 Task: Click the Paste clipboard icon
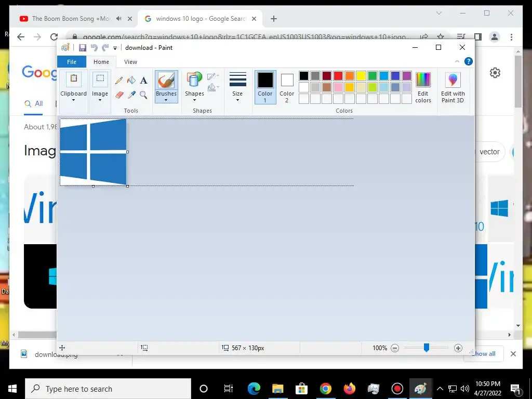coord(74,80)
